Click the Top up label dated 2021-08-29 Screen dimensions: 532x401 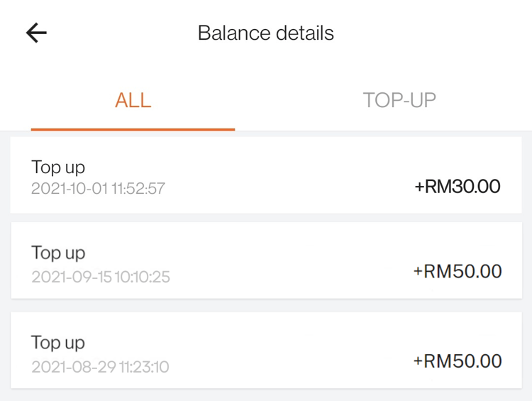[58, 343]
